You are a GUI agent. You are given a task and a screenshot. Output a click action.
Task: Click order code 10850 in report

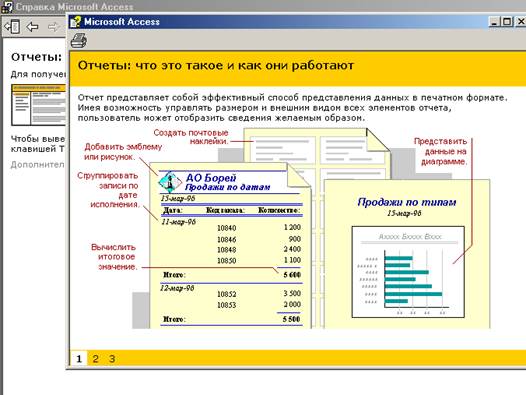click(x=226, y=261)
